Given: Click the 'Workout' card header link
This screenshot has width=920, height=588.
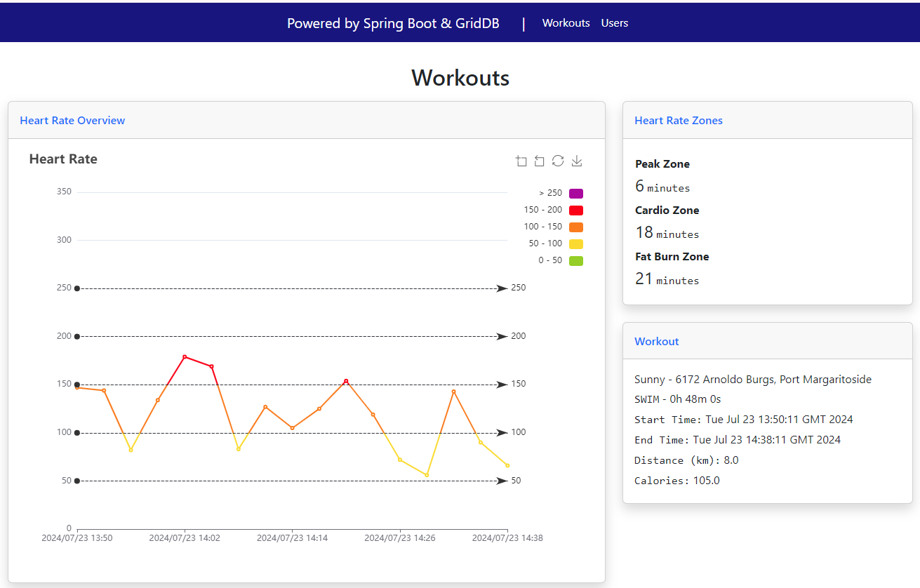Looking at the screenshot, I should tap(656, 342).
